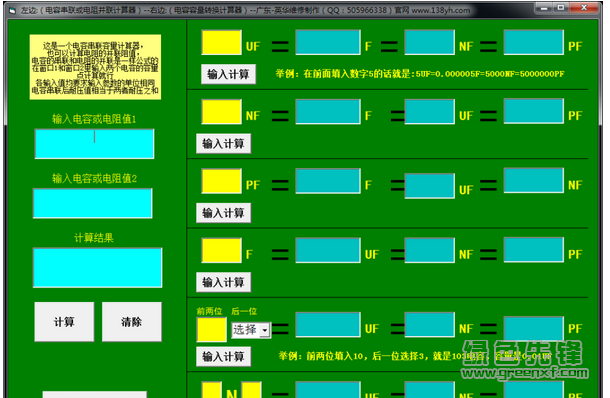The image size is (610, 398).
Task: Click the yellow UF input box
Action: (x=221, y=42)
